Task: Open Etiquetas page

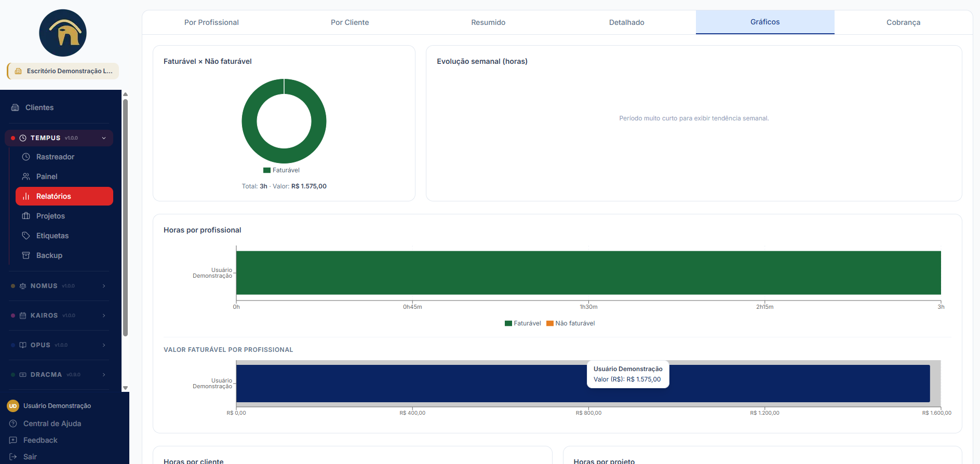Action: tap(64, 236)
